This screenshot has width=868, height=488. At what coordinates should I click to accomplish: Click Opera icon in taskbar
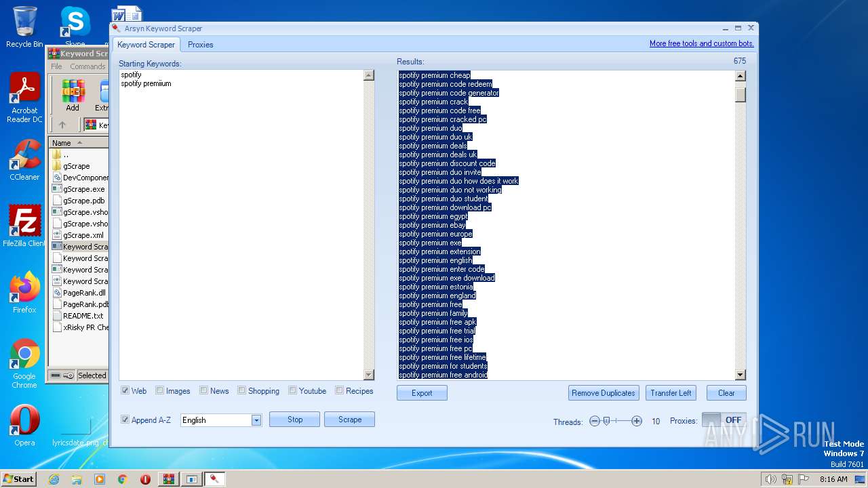(x=145, y=479)
